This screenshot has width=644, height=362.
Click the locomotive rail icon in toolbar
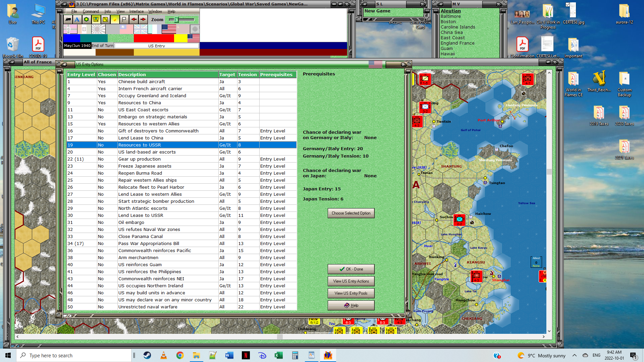click(68, 19)
